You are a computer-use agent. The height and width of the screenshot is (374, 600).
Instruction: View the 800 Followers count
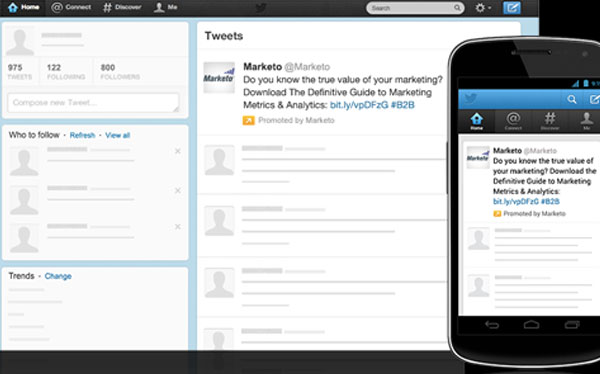pos(120,72)
